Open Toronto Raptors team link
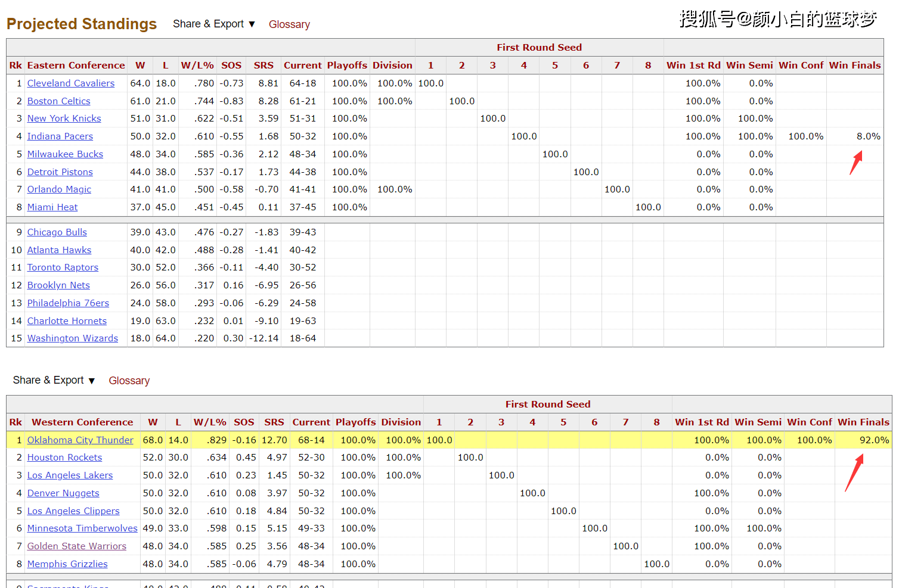This screenshot has height=588, width=899. (x=63, y=267)
